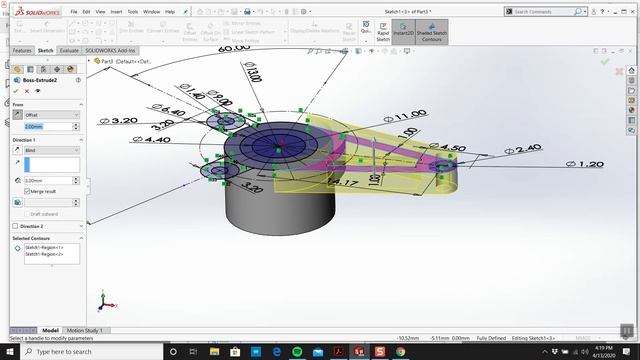Collapse the Direction 1 section

(81, 140)
